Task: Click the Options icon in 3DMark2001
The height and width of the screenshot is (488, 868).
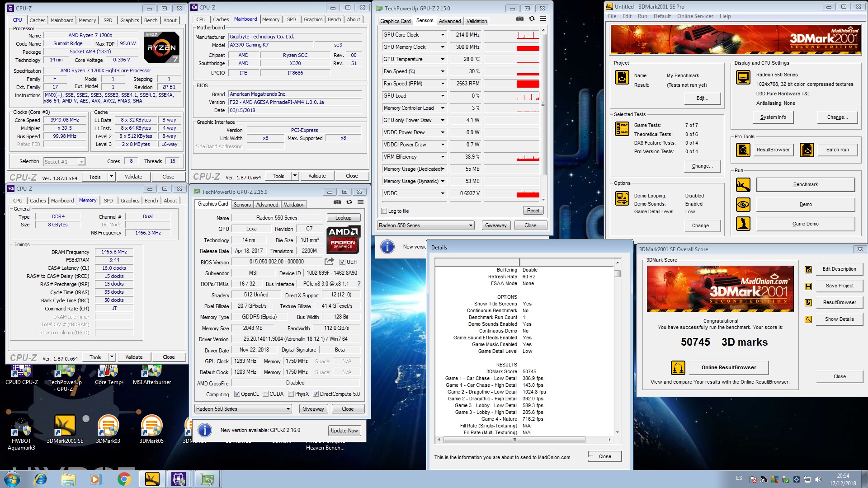Action: pos(622,198)
